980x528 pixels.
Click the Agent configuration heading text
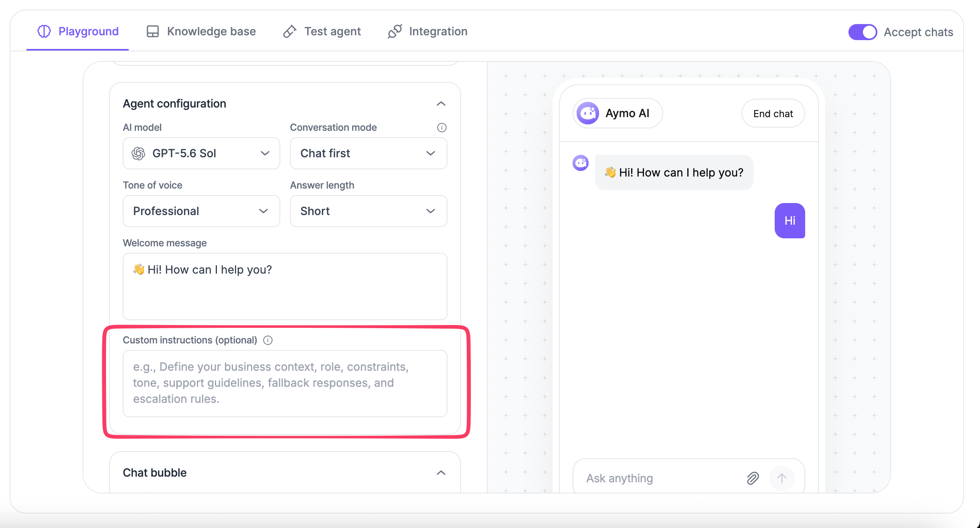174,104
